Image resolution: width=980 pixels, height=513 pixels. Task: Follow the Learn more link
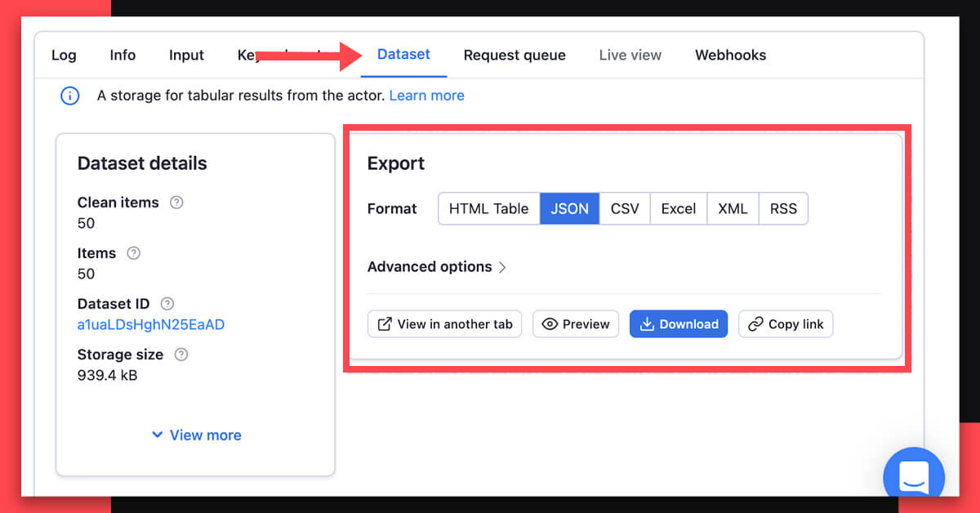[x=426, y=96]
